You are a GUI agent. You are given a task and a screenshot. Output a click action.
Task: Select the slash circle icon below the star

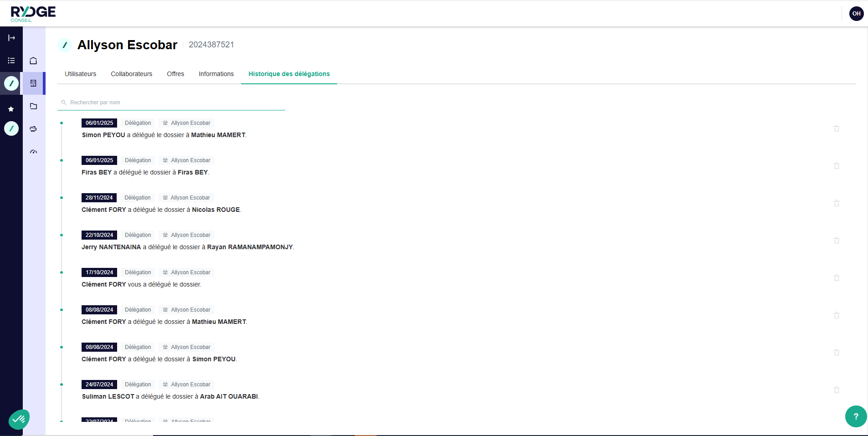pyautogui.click(x=11, y=128)
